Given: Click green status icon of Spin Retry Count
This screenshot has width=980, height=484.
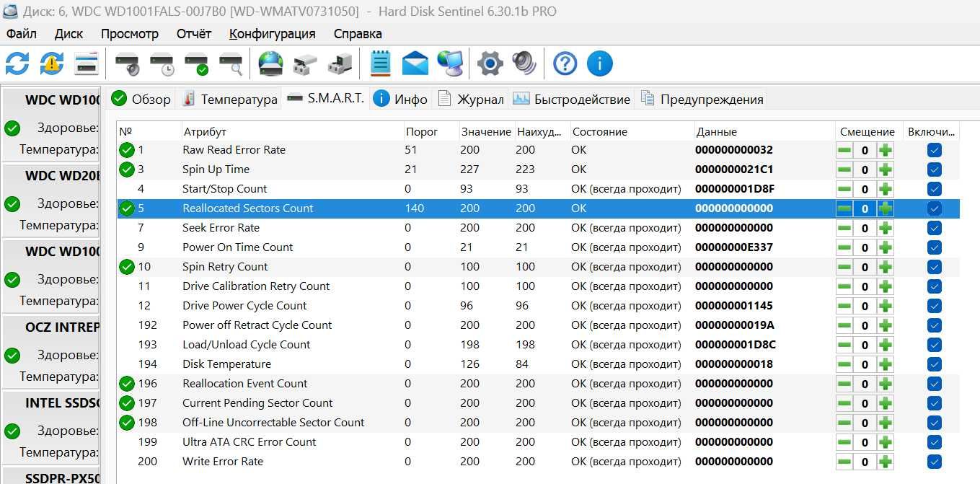Looking at the screenshot, I should [127, 267].
